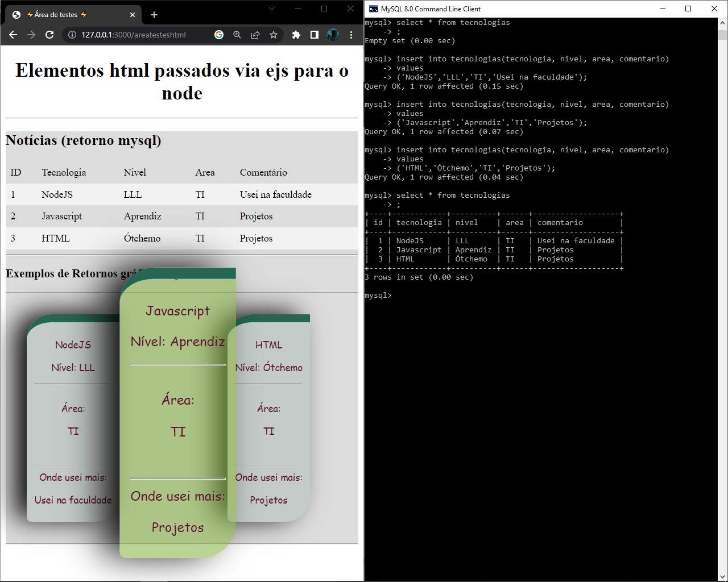Toggle the Chrome side panel
This screenshot has height=582, width=728.
coord(315,35)
